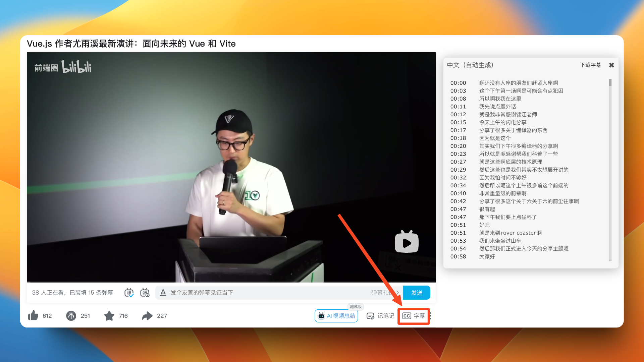Toggle danmaku display on/off icon

click(x=129, y=293)
